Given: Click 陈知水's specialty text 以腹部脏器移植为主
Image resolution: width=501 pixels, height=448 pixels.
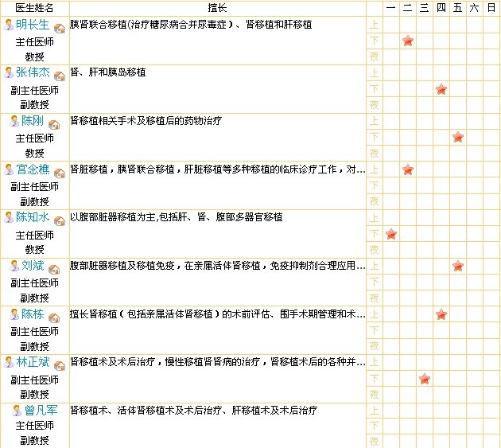Looking at the screenshot, I should point(177,217).
